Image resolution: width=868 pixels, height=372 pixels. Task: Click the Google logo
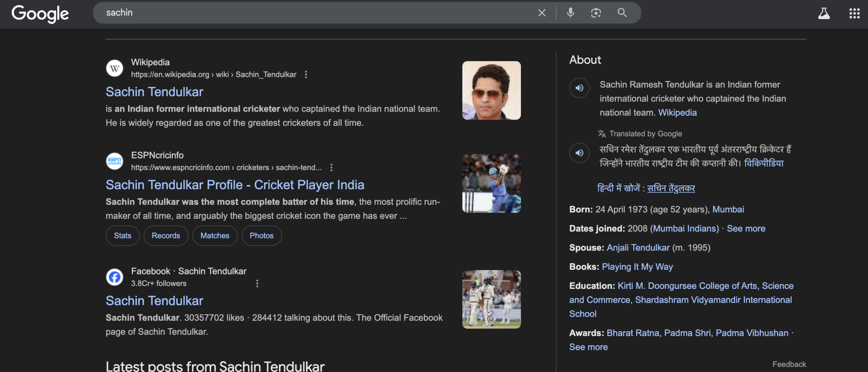40,14
